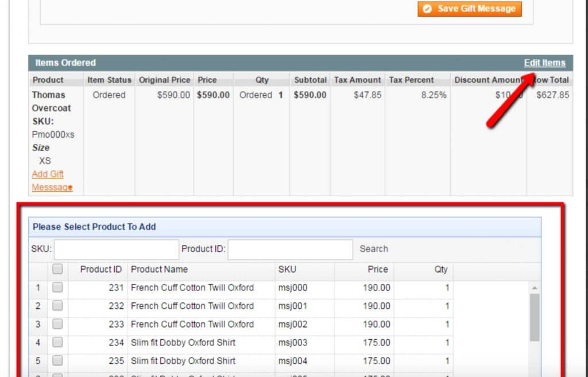Click the $47.85 tax amount
588x377 pixels.
(x=367, y=95)
